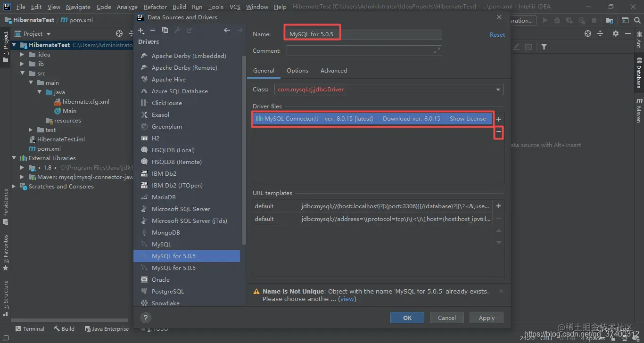Click the Cancel button

(446, 318)
